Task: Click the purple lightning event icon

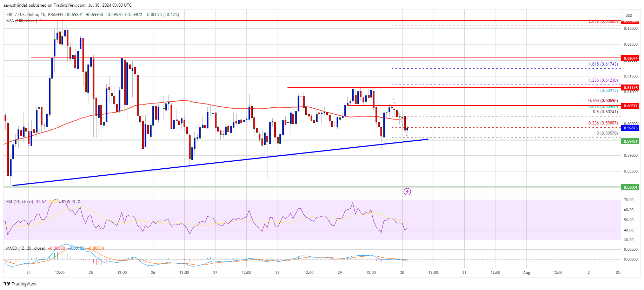Action: [407, 191]
